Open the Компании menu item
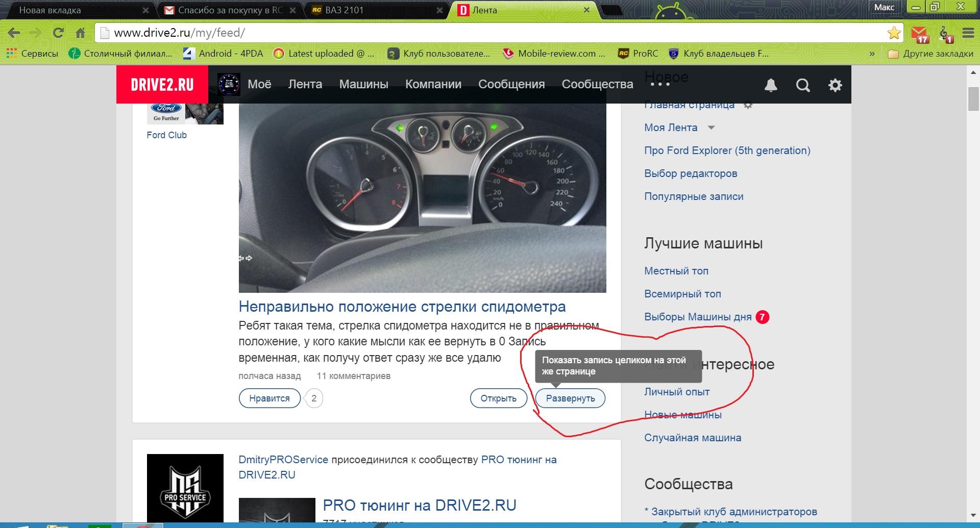The width and height of the screenshot is (980, 528). click(433, 84)
